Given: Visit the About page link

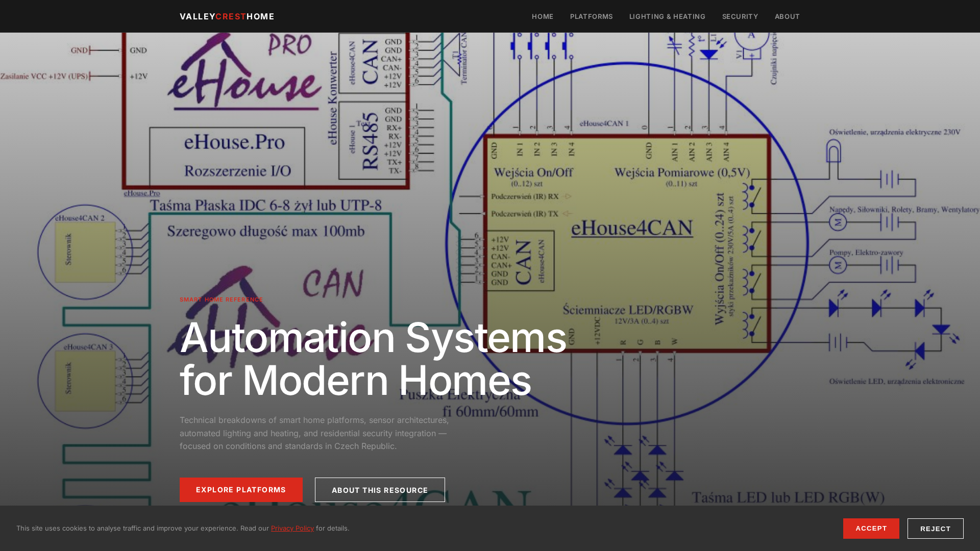Looking at the screenshot, I should [x=787, y=16].
